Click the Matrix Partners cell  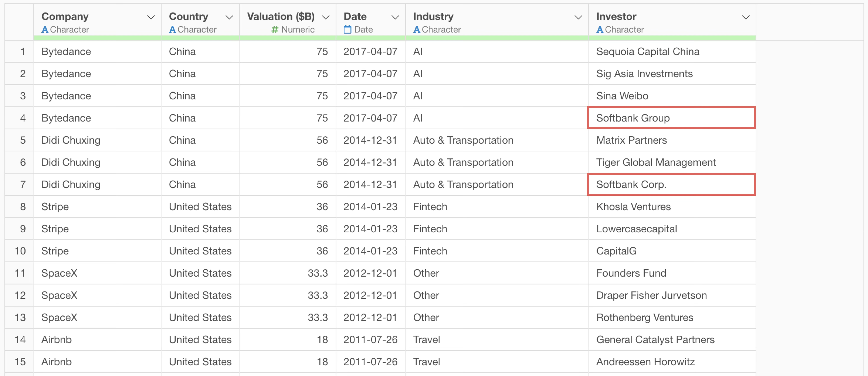point(672,140)
